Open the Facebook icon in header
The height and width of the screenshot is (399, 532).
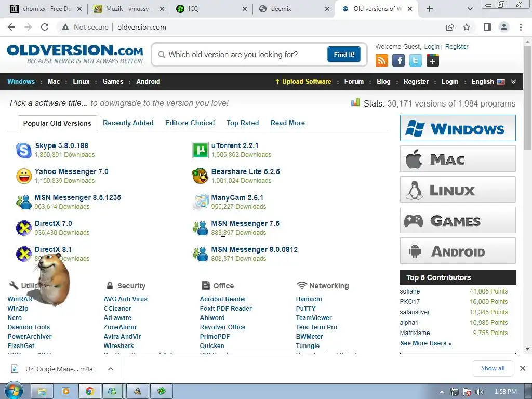[398, 60]
